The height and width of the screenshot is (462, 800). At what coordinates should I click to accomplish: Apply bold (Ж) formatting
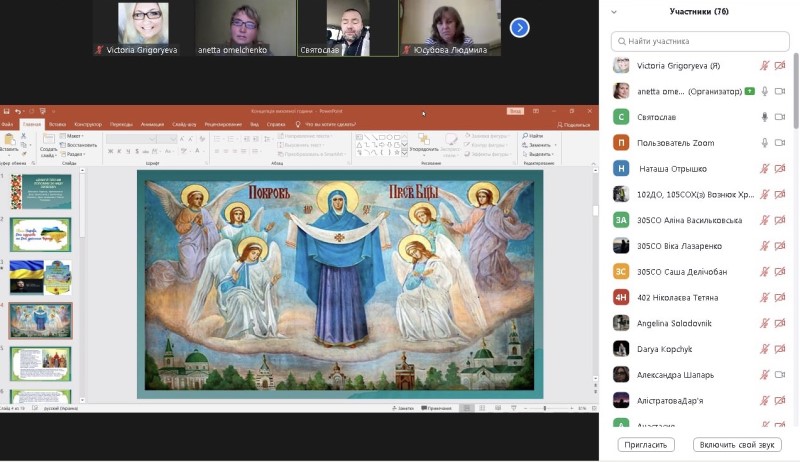tap(110, 151)
